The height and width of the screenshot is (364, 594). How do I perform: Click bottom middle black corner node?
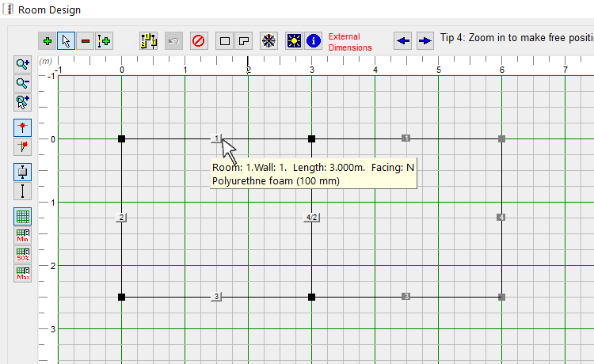[311, 297]
